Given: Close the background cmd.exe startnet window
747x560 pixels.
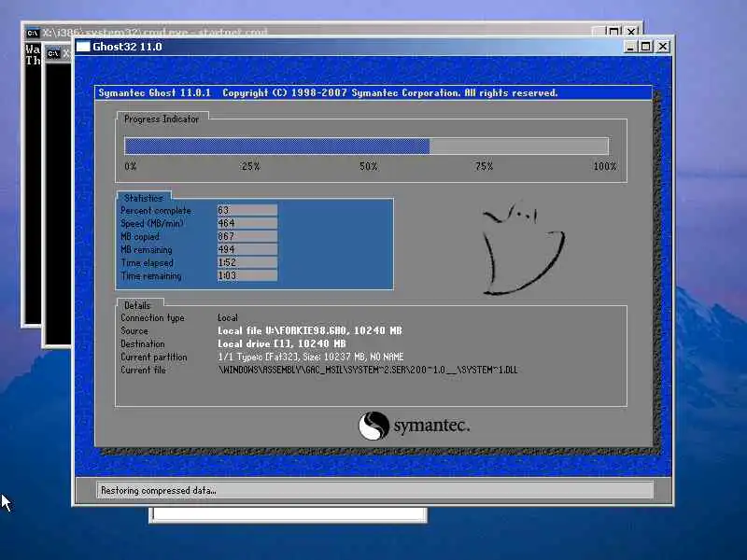Looking at the screenshot, I should [x=631, y=32].
